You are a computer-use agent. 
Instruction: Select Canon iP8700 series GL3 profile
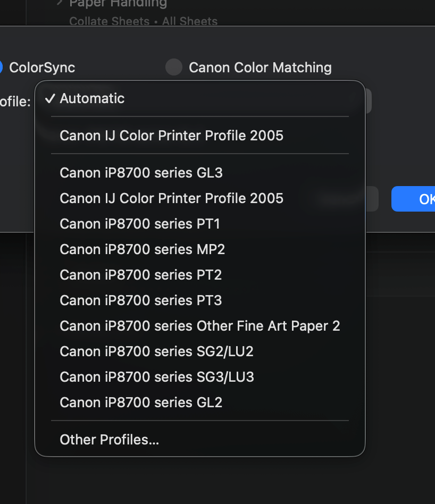[x=199, y=173]
